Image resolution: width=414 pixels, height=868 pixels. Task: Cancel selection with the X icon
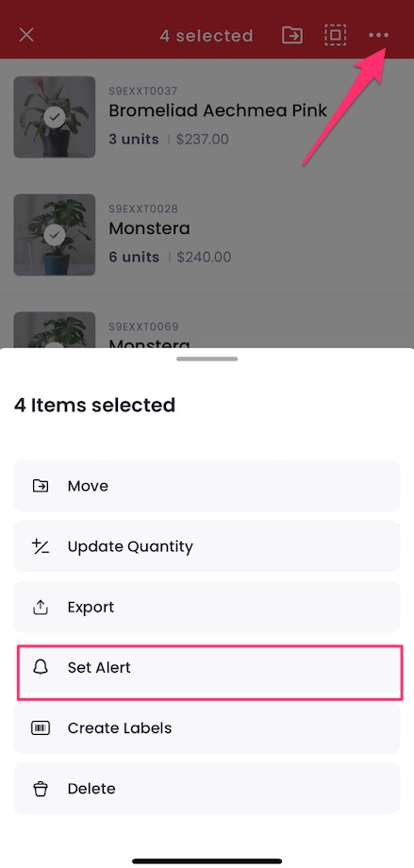click(x=26, y=36)
